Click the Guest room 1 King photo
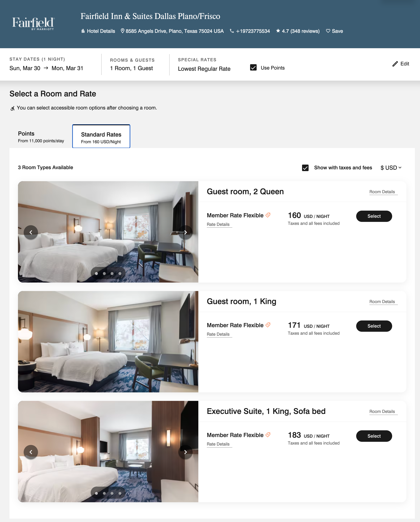 point(108,342)
